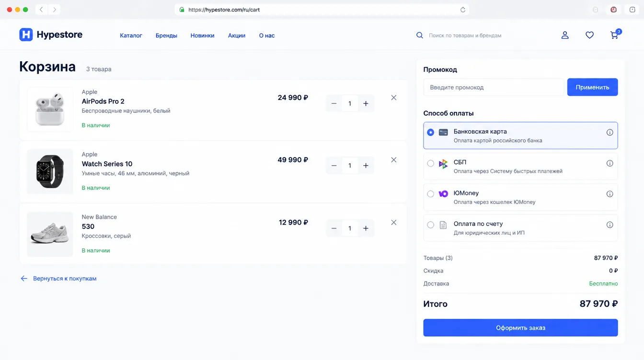Show info icon for ЮMoney payment
Image resolution: width=644 pixels, height=360 pixels.
click(609, 194)
